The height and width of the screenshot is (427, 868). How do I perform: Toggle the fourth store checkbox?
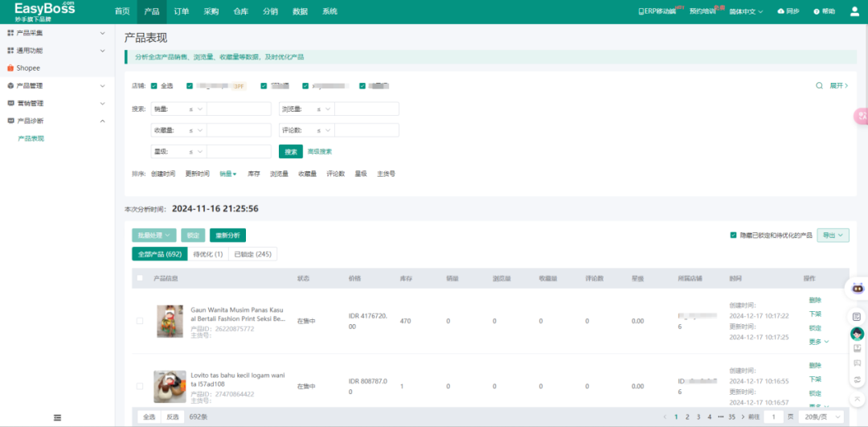pyautogui.click(x=305, y=86)
